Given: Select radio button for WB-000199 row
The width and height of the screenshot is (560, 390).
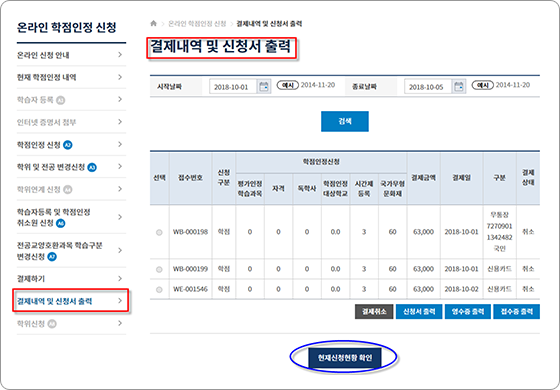Looking at the screenshot, I should click(159, 270).
